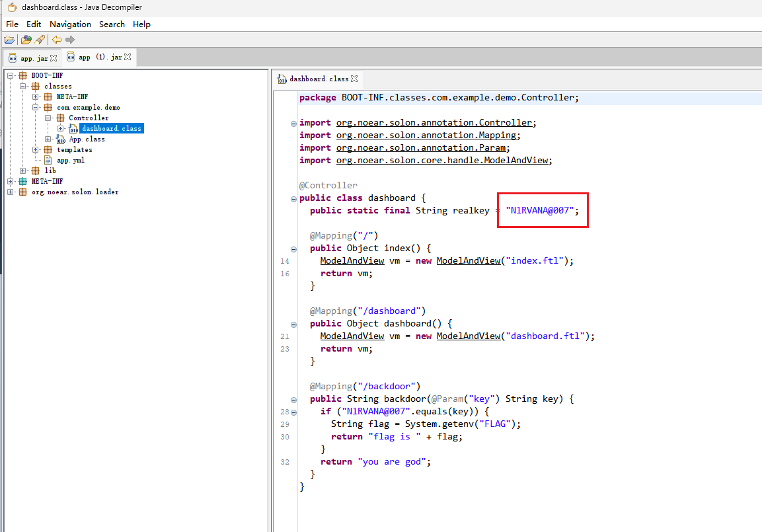Click the Open File toolbar icon
762x532 pixels.
tap(9, 40)
